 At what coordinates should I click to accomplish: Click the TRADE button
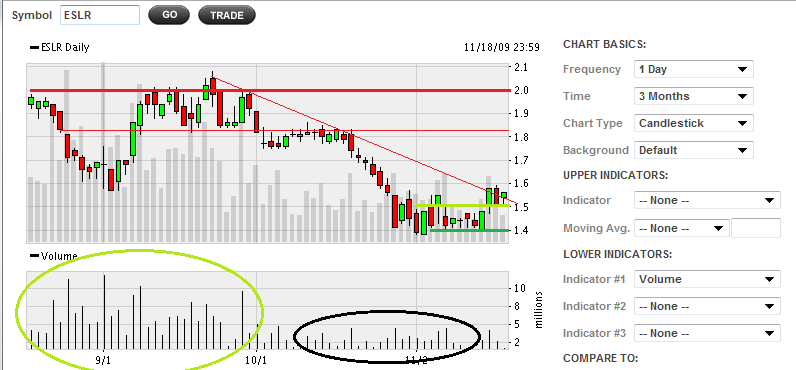[226, 15]
